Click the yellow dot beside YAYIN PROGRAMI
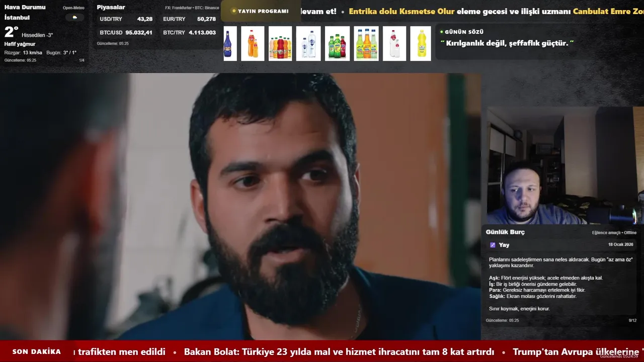This screenshot has height=362, width=644. [x=234, y=11]
